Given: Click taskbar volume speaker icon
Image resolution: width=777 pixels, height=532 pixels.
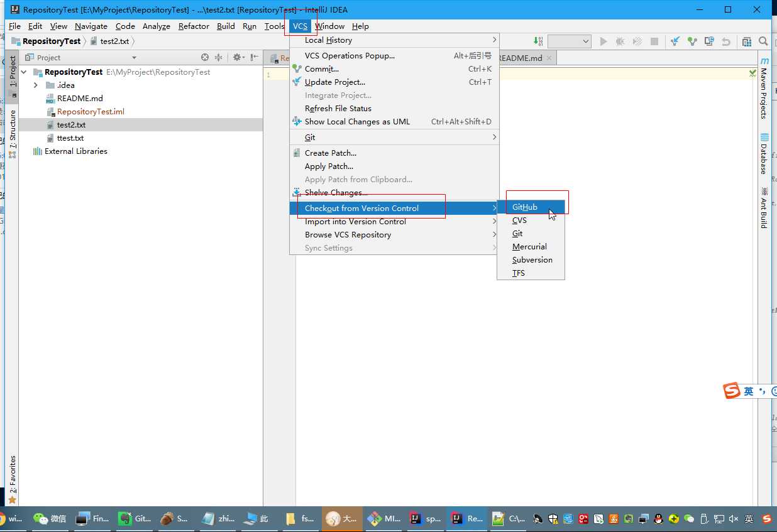Looking at the screenshot, I should 733,519.
